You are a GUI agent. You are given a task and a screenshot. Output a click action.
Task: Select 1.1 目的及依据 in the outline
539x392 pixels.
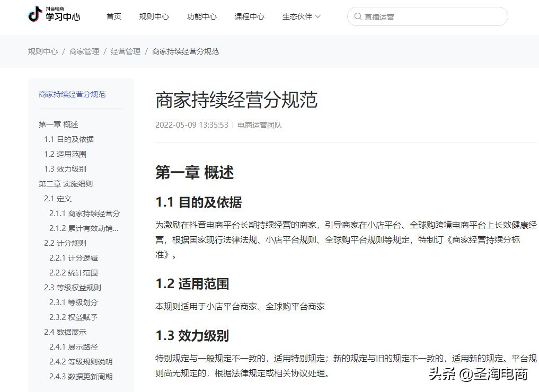click(69, 139)
